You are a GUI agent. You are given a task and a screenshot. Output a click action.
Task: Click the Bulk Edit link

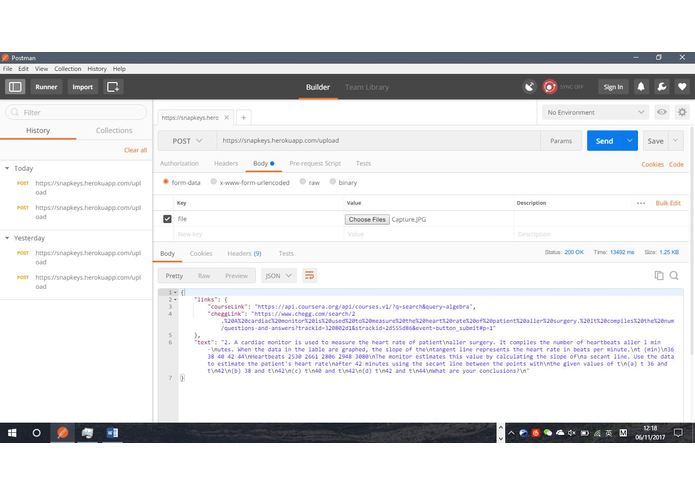coord(668,203)
